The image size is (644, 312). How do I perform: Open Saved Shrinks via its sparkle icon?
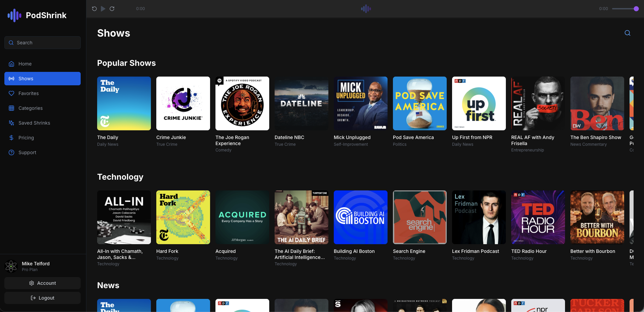pyautogui.click(x=11, y=123)
